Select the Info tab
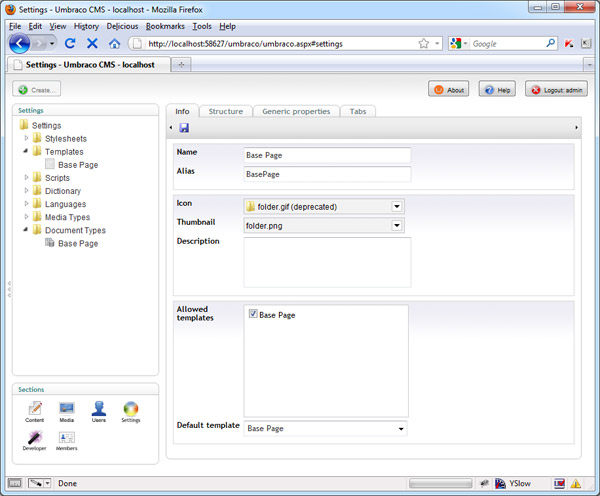Viewport: 600px width, 496px height. 182,111
